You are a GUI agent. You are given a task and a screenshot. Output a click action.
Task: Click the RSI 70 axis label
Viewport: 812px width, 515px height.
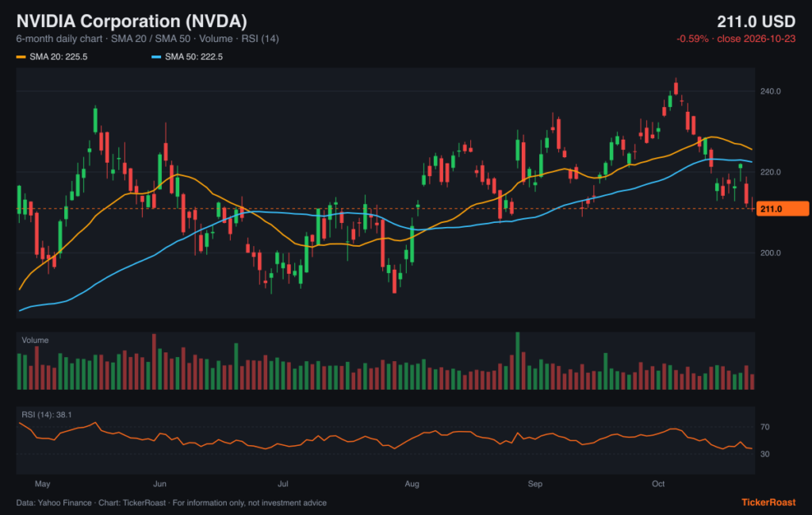(765, 427)
